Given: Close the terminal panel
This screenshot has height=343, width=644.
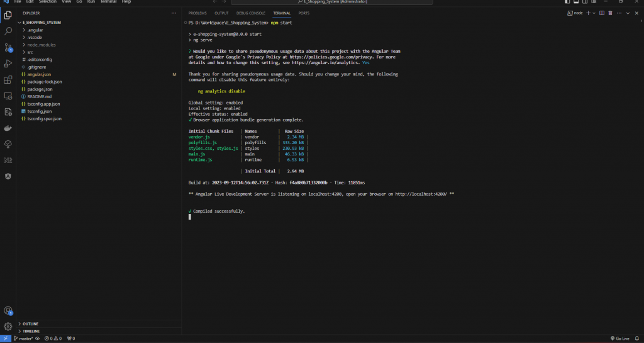Looking at the screenshot, I should 637,13.
